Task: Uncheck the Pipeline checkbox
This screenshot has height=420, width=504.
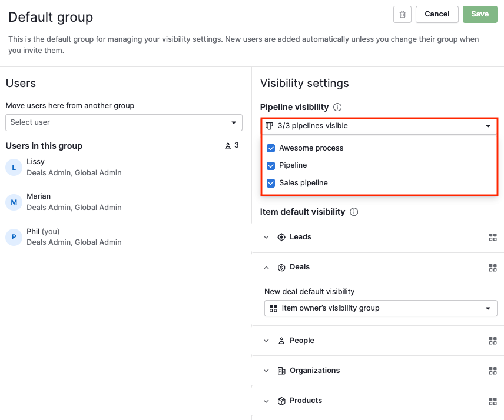Action: (x=271, y=166)
